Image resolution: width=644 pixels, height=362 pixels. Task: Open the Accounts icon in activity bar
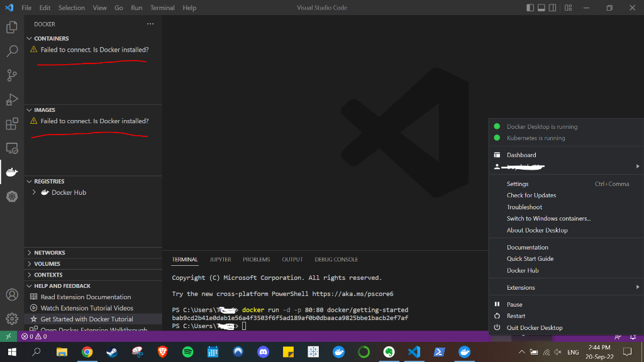tap(12, 295)
